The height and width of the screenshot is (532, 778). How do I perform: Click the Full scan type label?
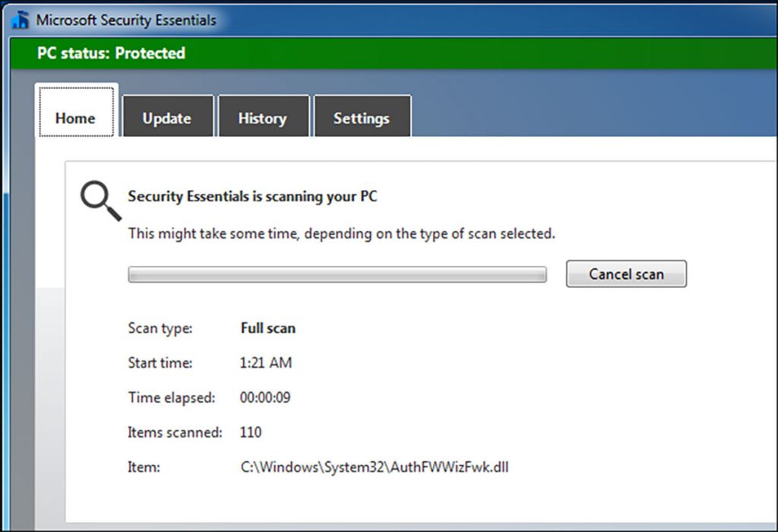(267, 328)
